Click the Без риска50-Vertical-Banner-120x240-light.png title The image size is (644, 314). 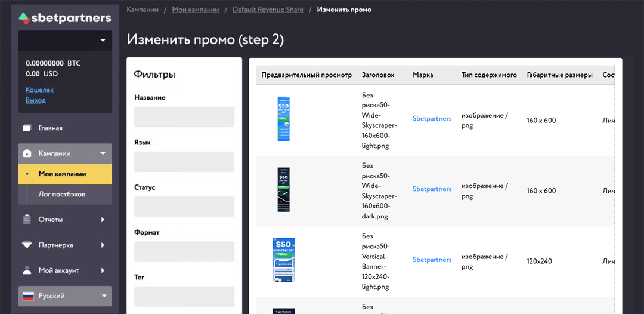(376, 261)
